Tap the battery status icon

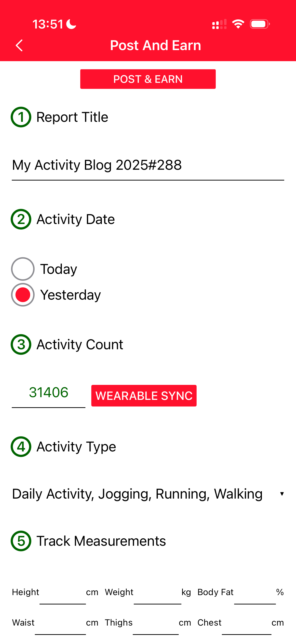coord(259,24)
